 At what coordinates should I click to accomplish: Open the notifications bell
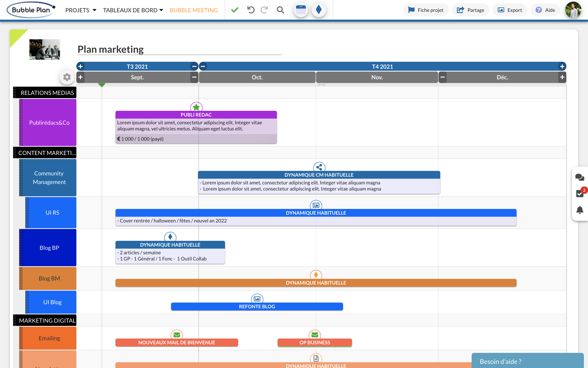pos(580,210)
